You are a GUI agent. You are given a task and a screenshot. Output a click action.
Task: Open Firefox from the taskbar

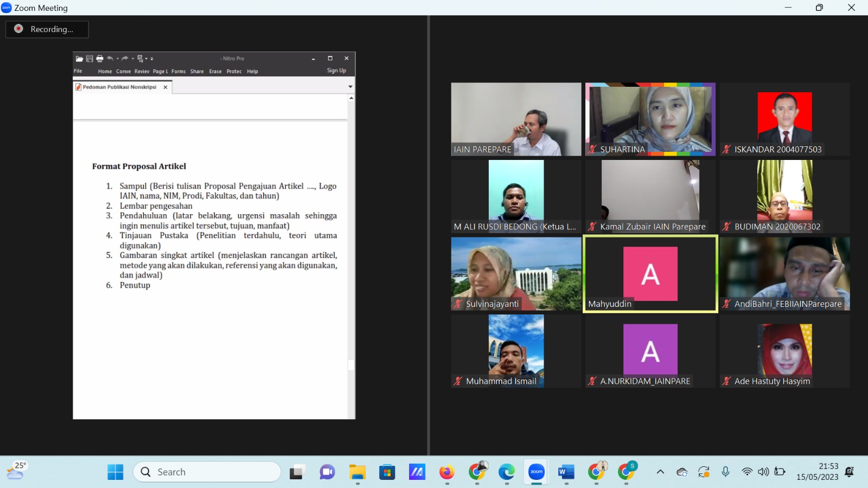446,472
